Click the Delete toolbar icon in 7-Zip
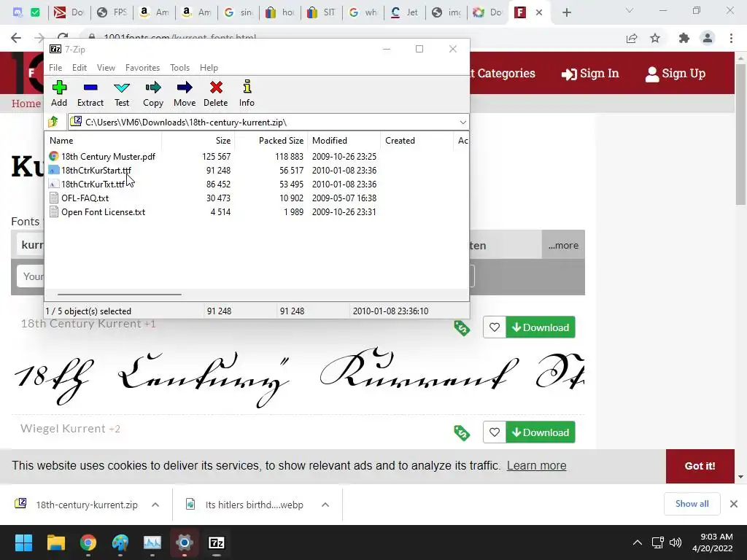The image size is (747, 560). (x=216, y=93)
